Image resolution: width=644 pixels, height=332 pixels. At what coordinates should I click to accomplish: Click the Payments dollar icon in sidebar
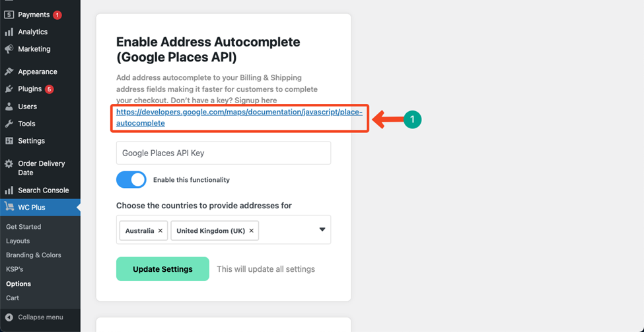click(9, 15)
